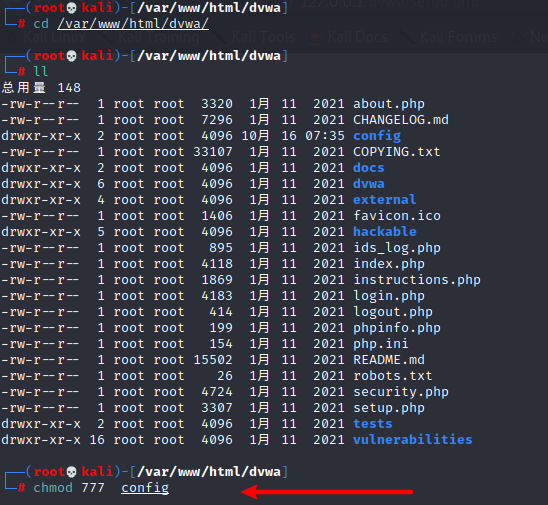Click the underlined /var/www/html/dvwa/ path
Screen dimensions: 548x505
(133, 24)
